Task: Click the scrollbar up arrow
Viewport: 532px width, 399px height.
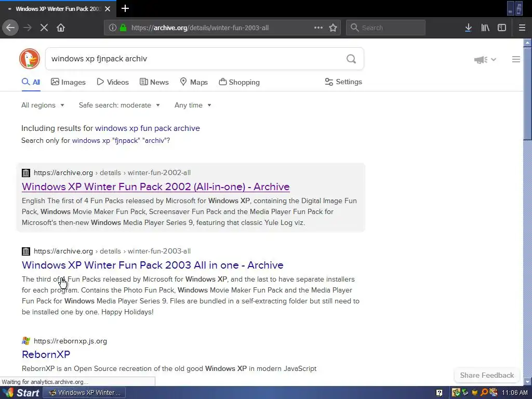Action: (x=527, y=43)
